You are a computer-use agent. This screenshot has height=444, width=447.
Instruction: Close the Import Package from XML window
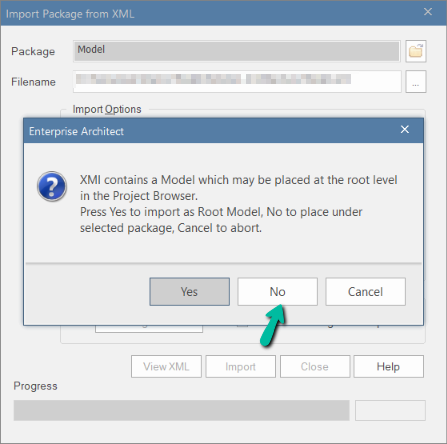(x=428, y=12)
